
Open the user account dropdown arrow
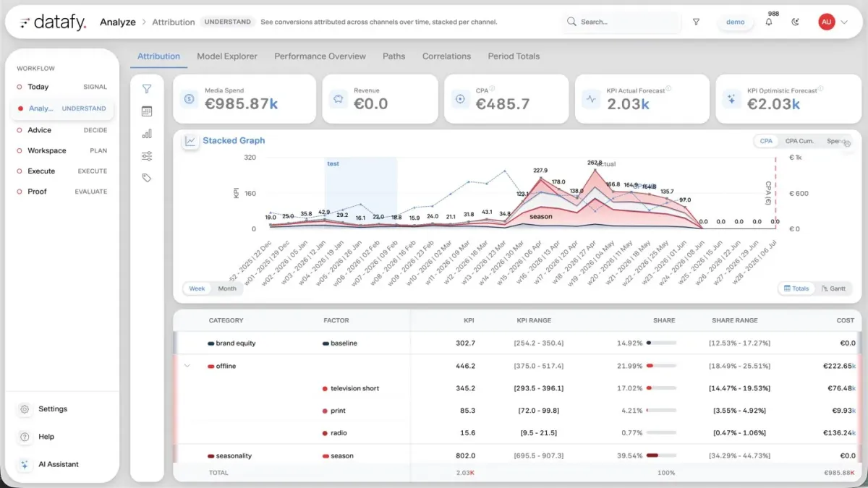tap(844, 22)
